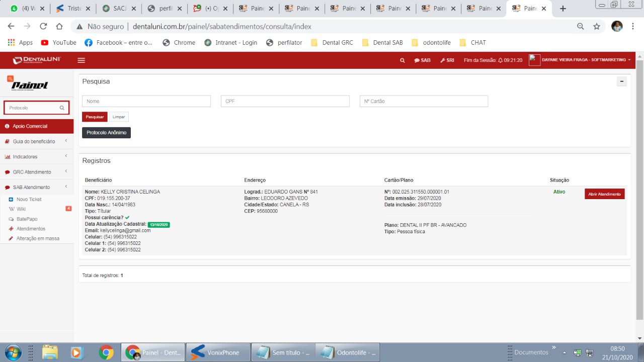This screenshot has height=362, width=644.
Task: Open BatePapo in the sidebar
Action: tap(27, 219)
